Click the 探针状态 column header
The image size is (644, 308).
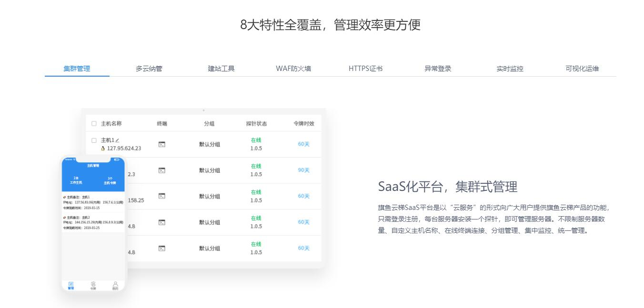tap(256, 124)
